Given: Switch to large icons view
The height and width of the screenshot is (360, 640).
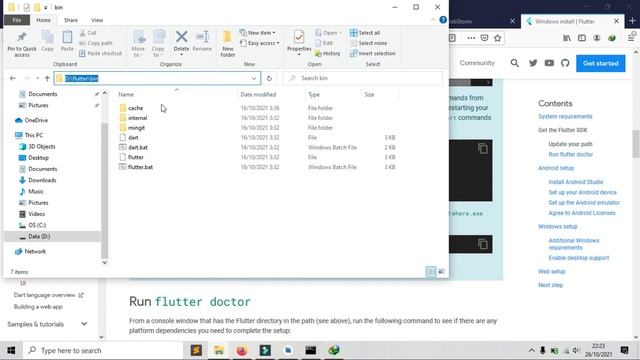Looking at the screenshot, I should pos(441,272).
